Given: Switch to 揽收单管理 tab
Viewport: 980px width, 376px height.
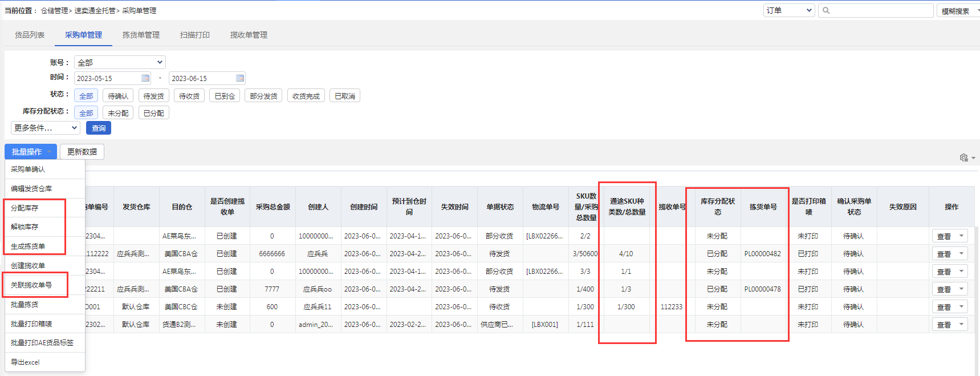Looking at the screenshot, I should tap(249, 35).
